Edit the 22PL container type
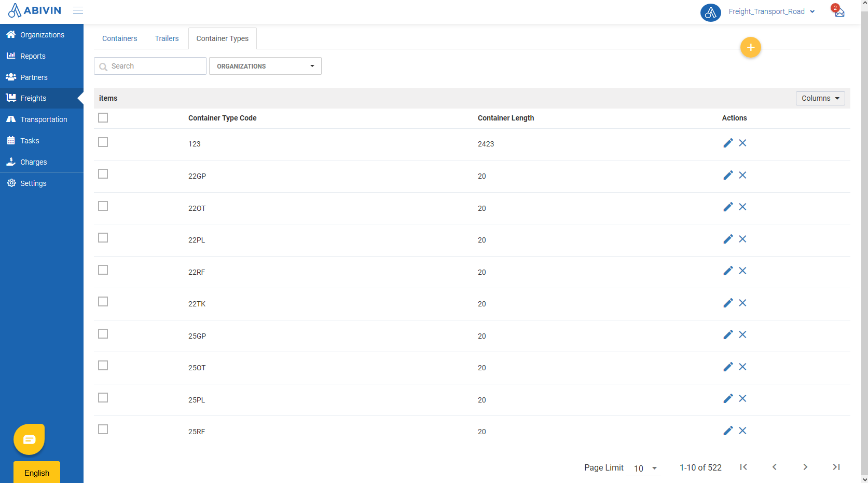This screenshot has height=483, width=868. pos(728,239)
